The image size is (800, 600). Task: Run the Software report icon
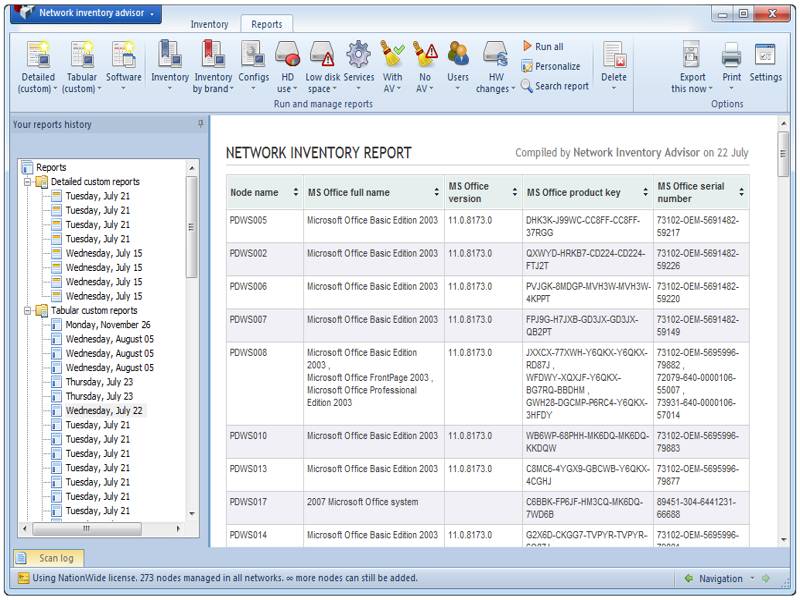[x=124, y=55]
